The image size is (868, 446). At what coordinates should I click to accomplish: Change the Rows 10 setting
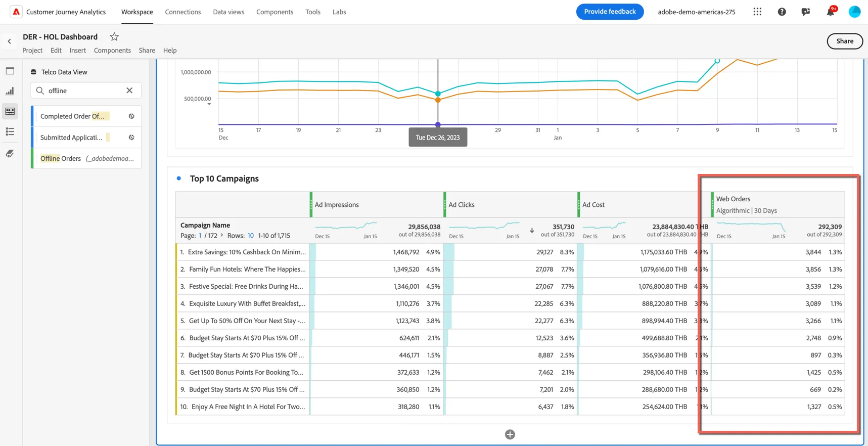point(251,236)
